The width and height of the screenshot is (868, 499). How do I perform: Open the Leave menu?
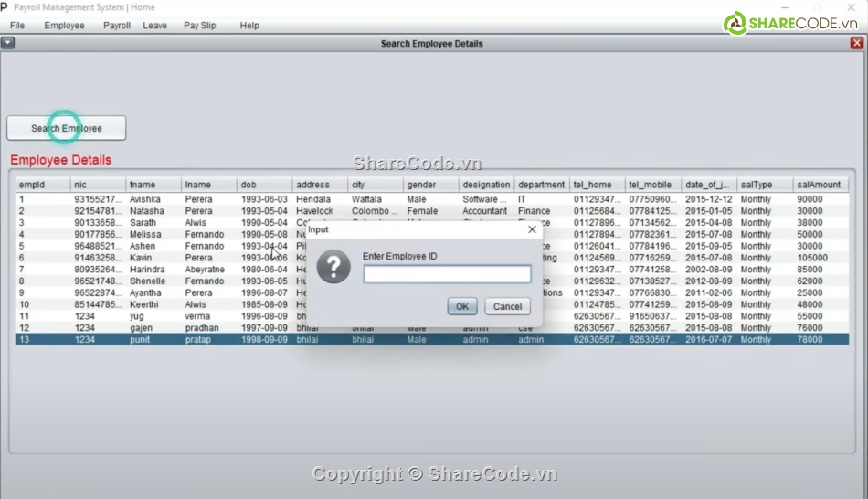pos(155,26)
